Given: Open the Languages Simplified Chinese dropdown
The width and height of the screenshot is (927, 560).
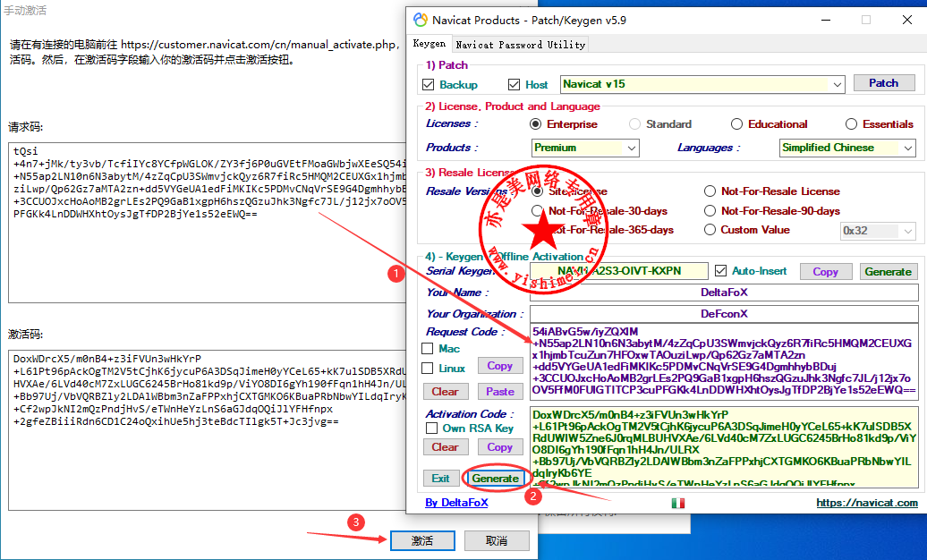Looking at the screenshot, I should tap(847, 148).
